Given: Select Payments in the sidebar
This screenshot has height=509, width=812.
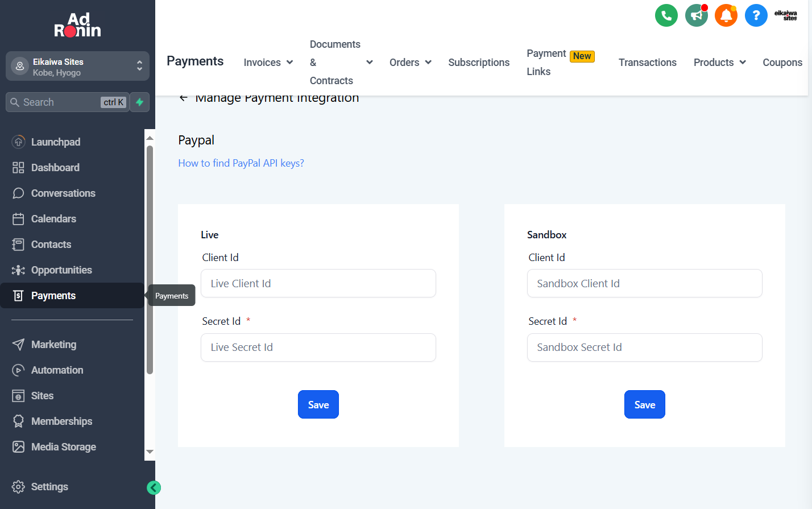Looking at the screenshot, I should [x=72, y=296].
